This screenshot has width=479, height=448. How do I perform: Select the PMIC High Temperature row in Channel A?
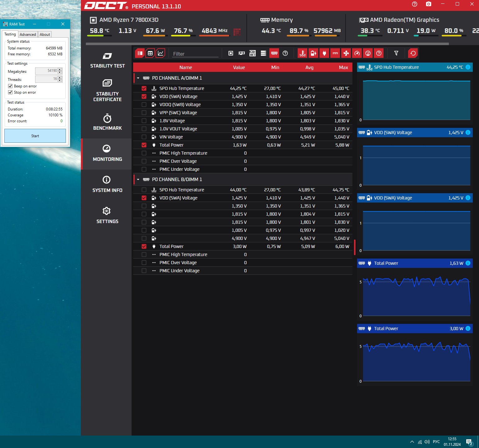pos(243,153)
